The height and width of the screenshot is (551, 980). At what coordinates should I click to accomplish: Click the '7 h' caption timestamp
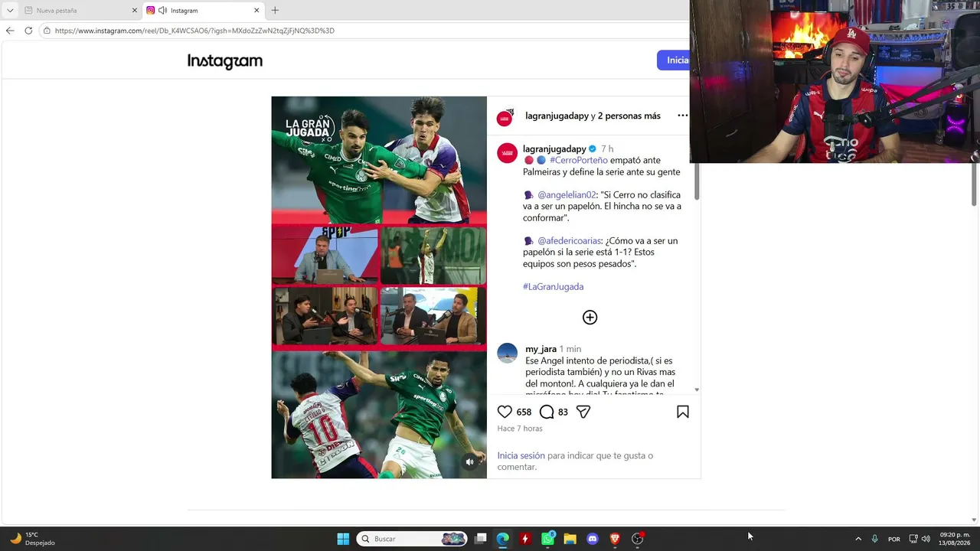tap(607, 149)
